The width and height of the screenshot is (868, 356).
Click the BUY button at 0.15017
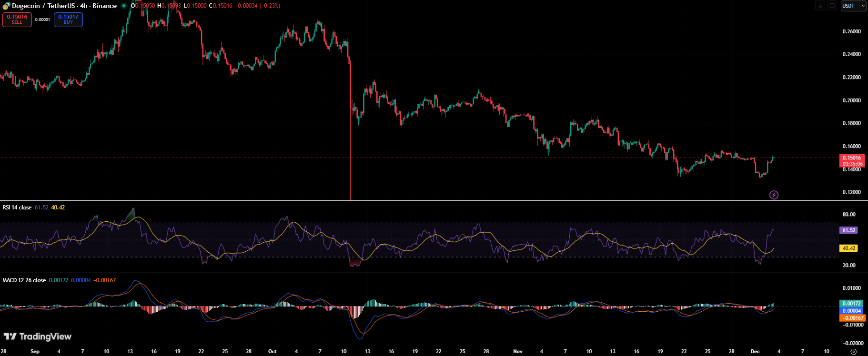(x=68, y=20)
